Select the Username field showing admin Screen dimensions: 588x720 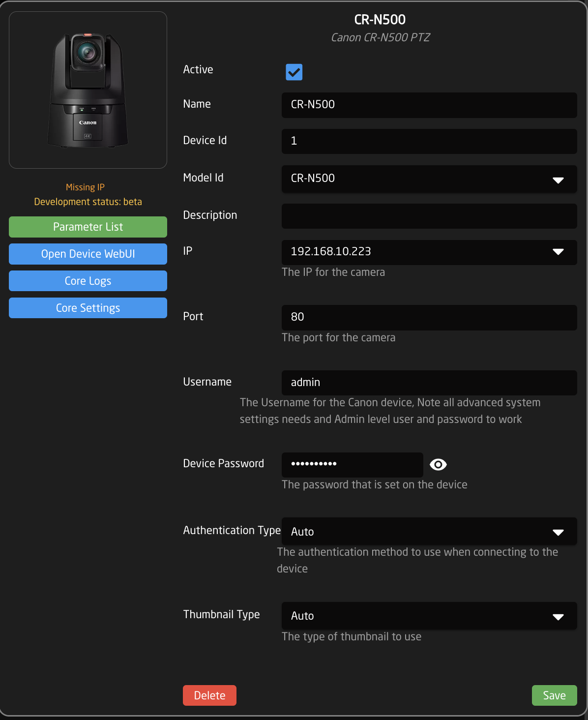pos(429,383)
